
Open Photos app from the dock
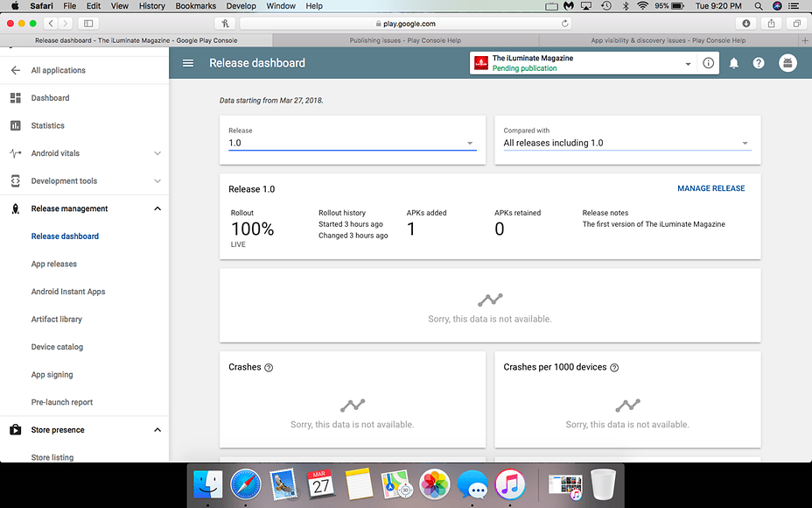435,484
